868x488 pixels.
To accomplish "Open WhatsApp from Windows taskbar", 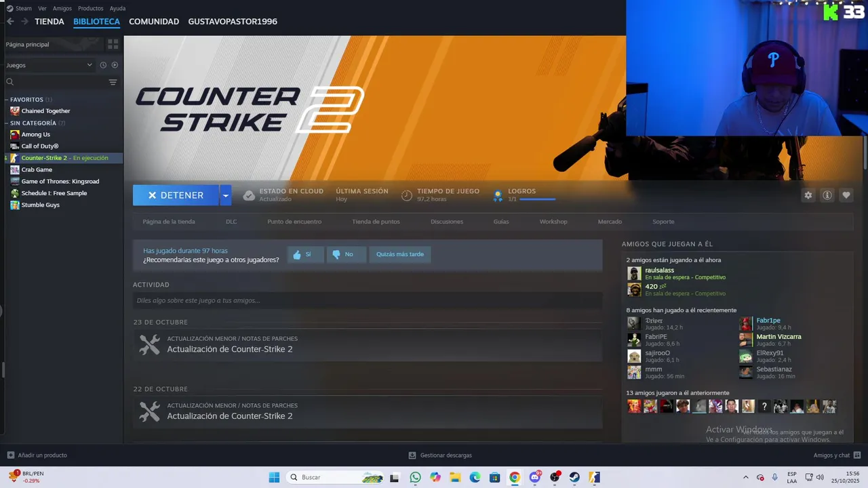I will point(415,477).
